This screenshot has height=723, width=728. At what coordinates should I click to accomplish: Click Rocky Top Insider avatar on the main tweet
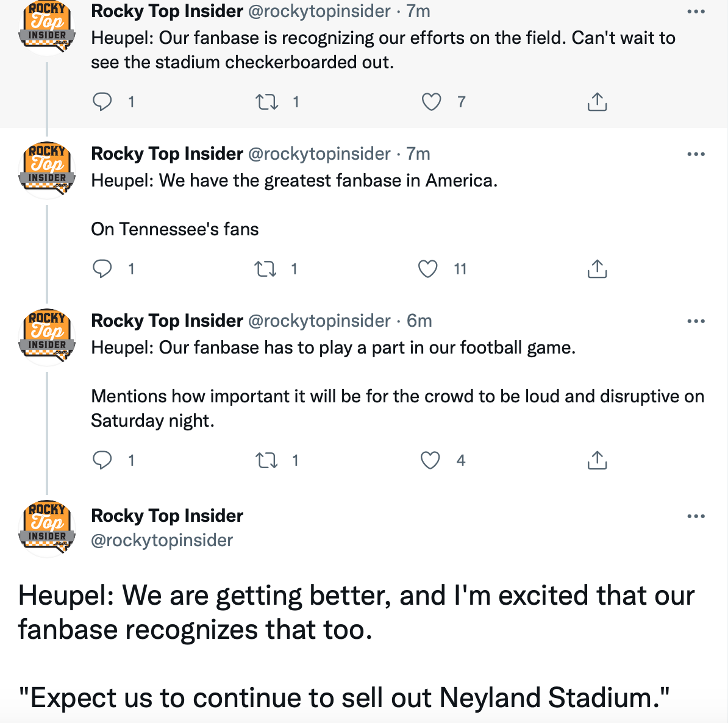[x=48, y=525]
